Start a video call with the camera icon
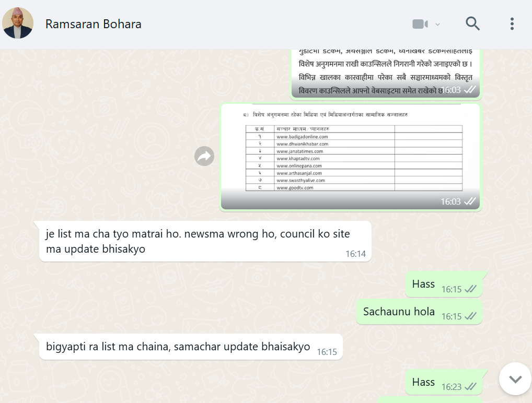The width and height of the screenshot is (532, 403). coord(420,24)
